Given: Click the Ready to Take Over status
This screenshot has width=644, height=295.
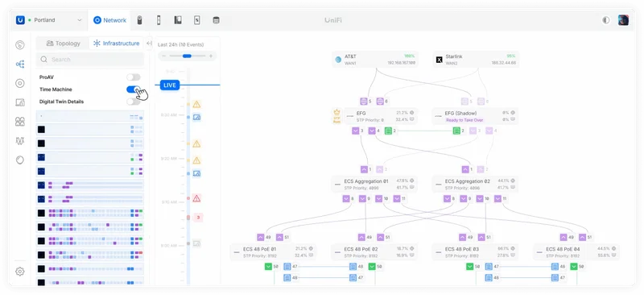Looking at the screenshot, I should click(464, 120).
